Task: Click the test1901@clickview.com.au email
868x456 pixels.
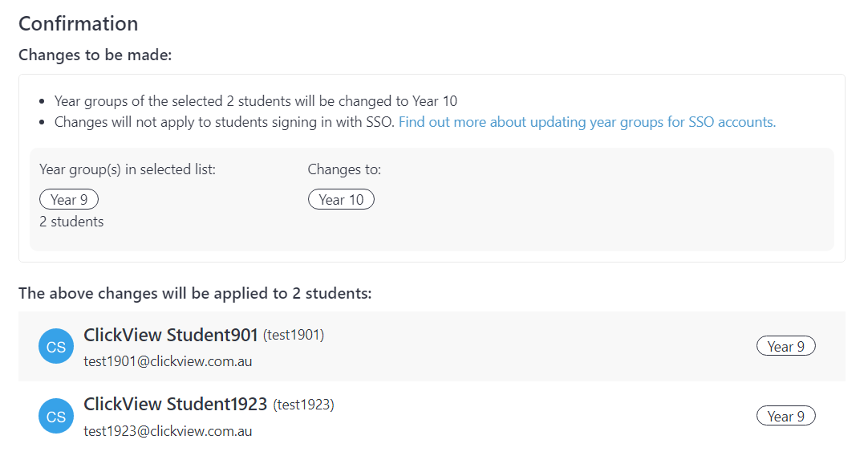Action: click(168, 361)
